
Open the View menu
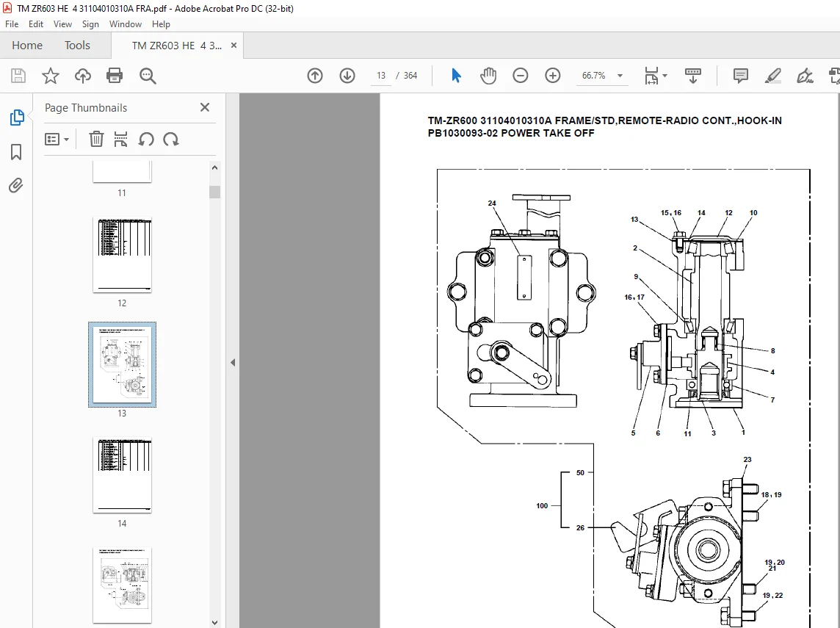(62, 24)
